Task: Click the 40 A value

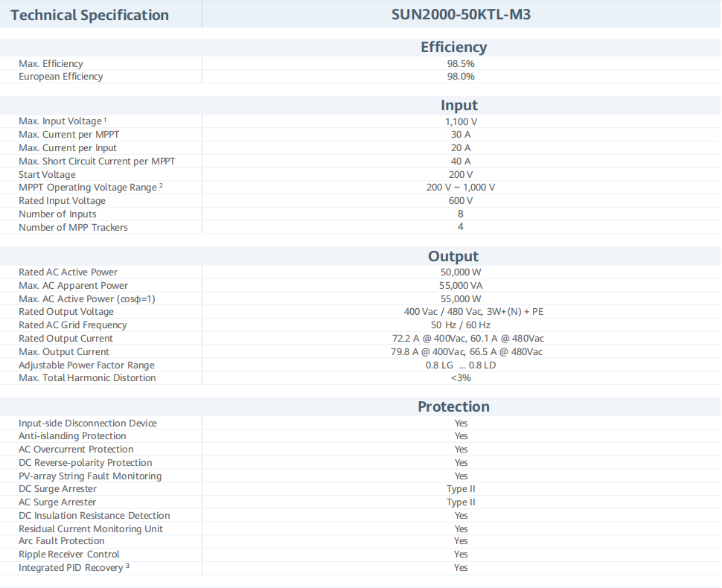Action: [461, 162]
